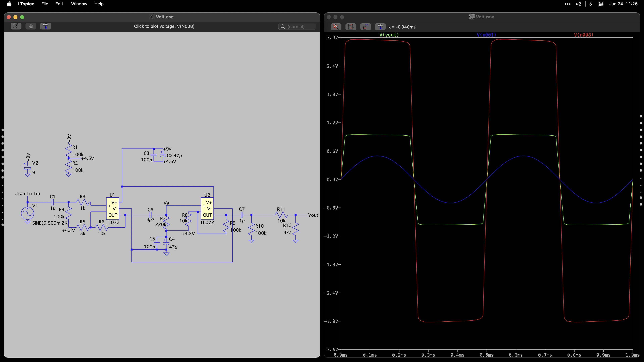This screenshot has width=644, height=362.
Task: Open the waveform viewer's hammer settings icon
Action: coord(380,27)
